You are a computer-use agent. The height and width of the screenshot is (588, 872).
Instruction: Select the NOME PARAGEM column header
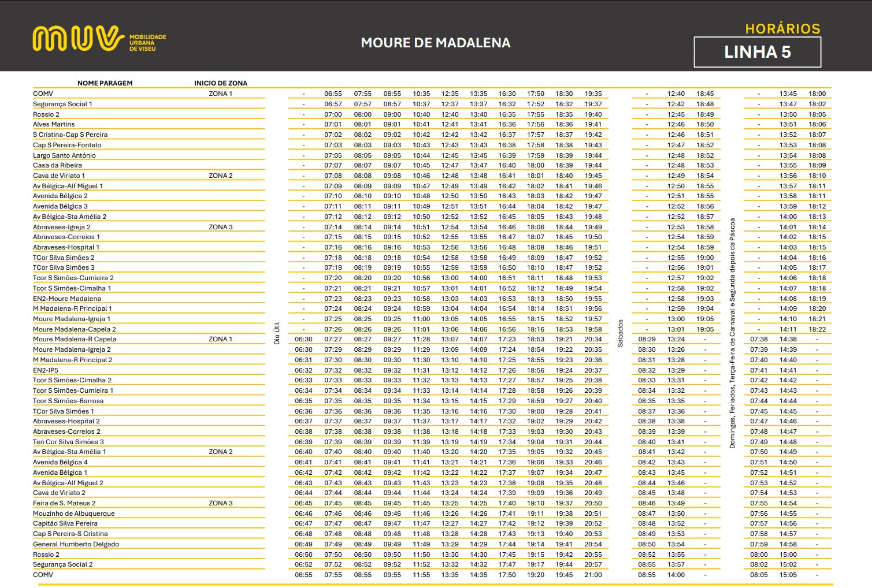[105, 83]
